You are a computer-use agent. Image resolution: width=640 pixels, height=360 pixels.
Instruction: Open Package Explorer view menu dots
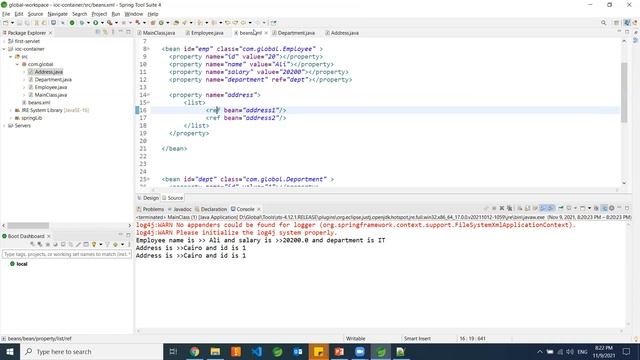(x=113, y=32)
